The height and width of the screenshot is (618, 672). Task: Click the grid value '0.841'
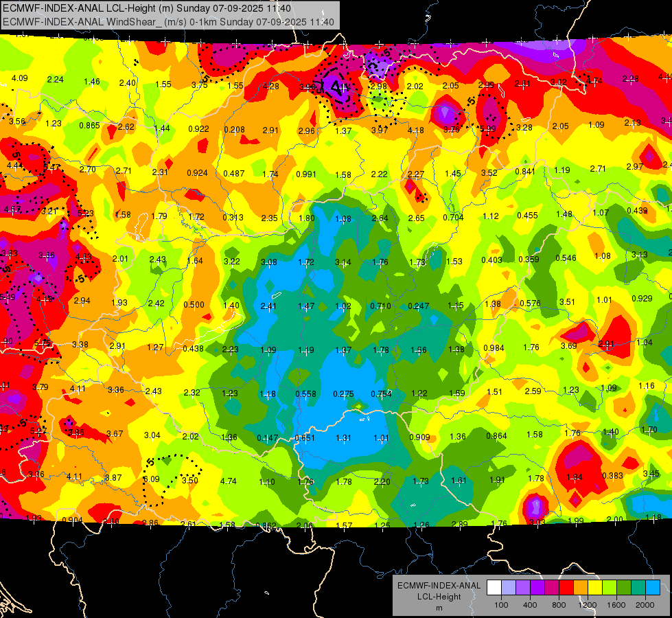click(x=525, y=172)
